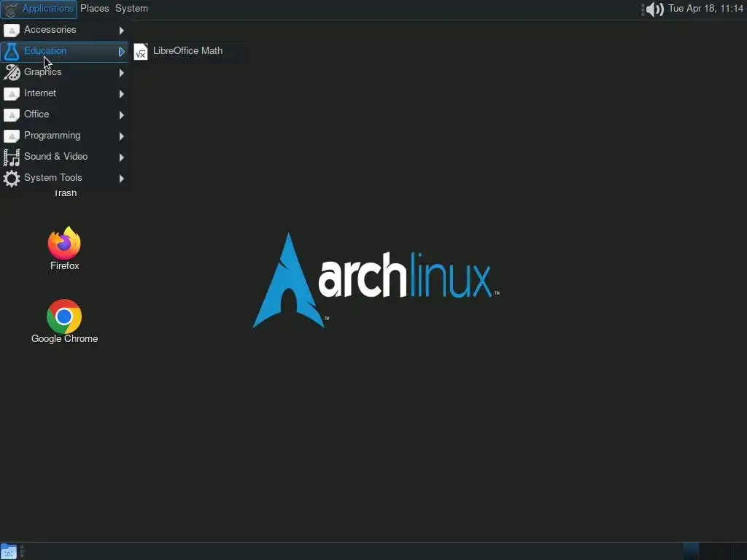Expand the Internet submenu arrow
The height and width of the screenshot is (560, 747).
(x=122, y=94)
